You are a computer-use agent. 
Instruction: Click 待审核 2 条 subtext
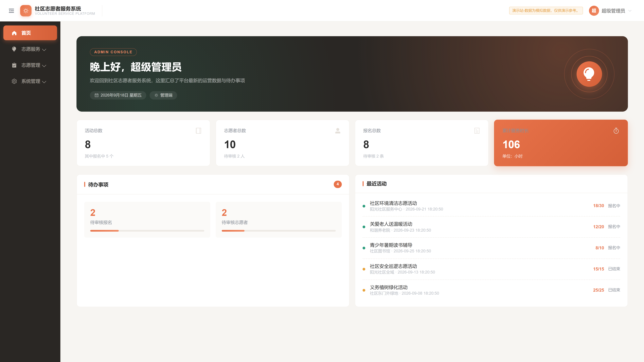[374, 156]
